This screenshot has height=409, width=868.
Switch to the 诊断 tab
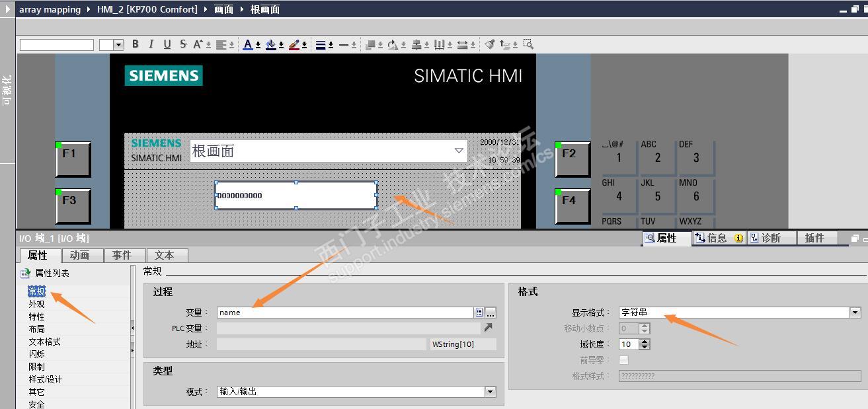[771, 238]
